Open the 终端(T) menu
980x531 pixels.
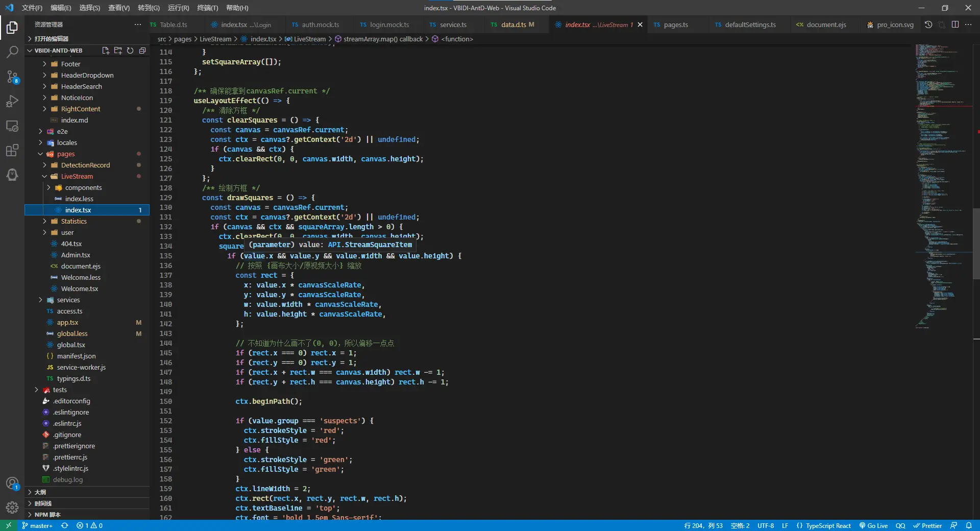click(x=208, y=8)
